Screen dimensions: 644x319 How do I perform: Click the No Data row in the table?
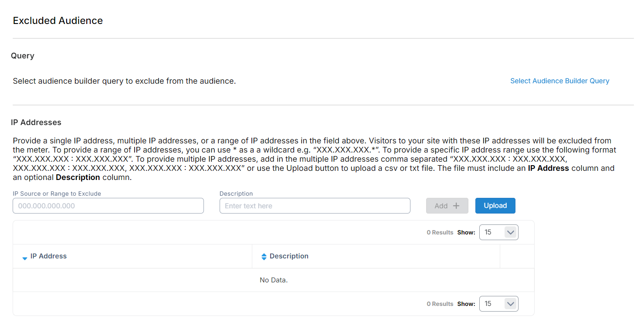tap(274, 280)
